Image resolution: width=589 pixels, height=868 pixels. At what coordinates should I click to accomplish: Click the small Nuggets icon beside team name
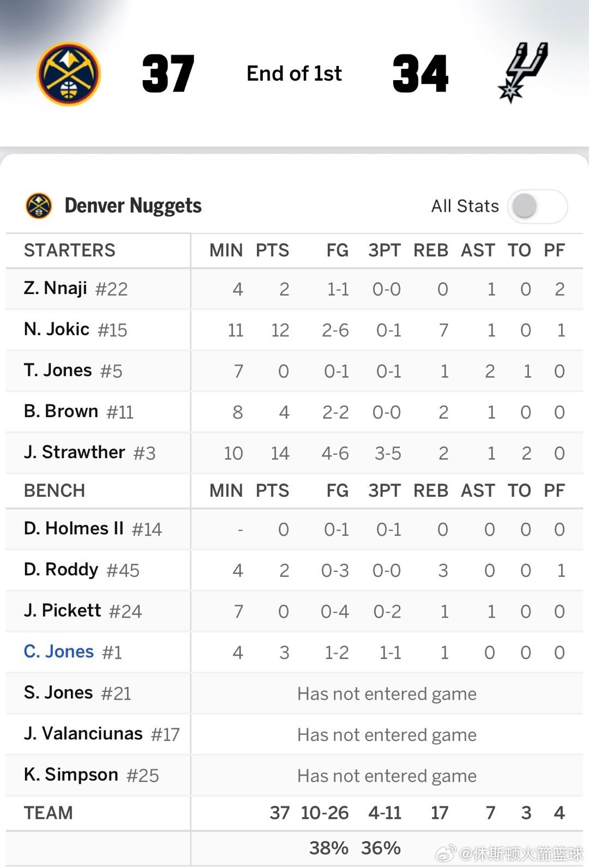(38, 206)
